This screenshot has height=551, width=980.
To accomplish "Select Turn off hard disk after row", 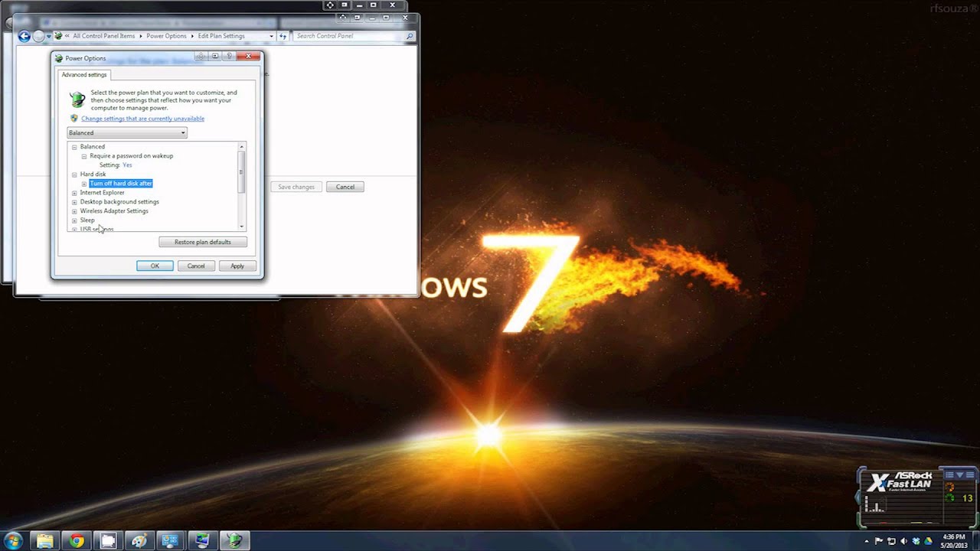I will pyautogui.click(x=121, y=184).
